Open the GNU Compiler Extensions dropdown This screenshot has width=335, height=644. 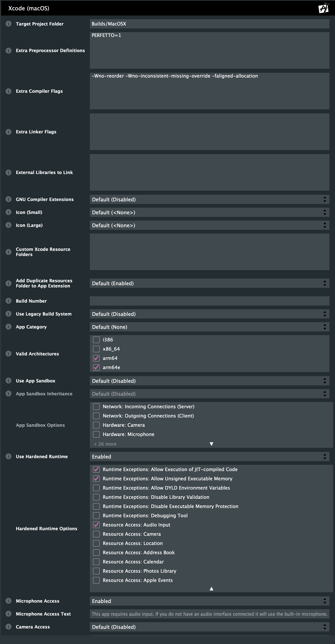click(x=209, y=200)
